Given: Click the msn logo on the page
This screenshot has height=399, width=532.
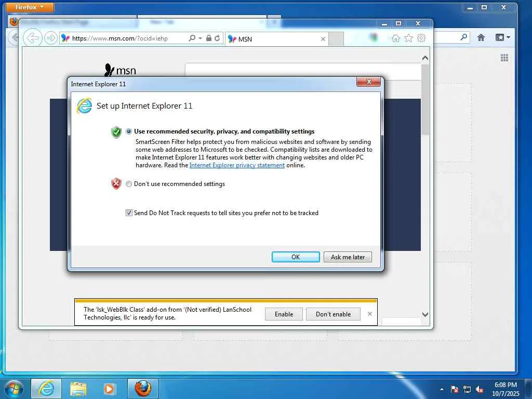Looking at the screenshot, I should tap(120, 70).
